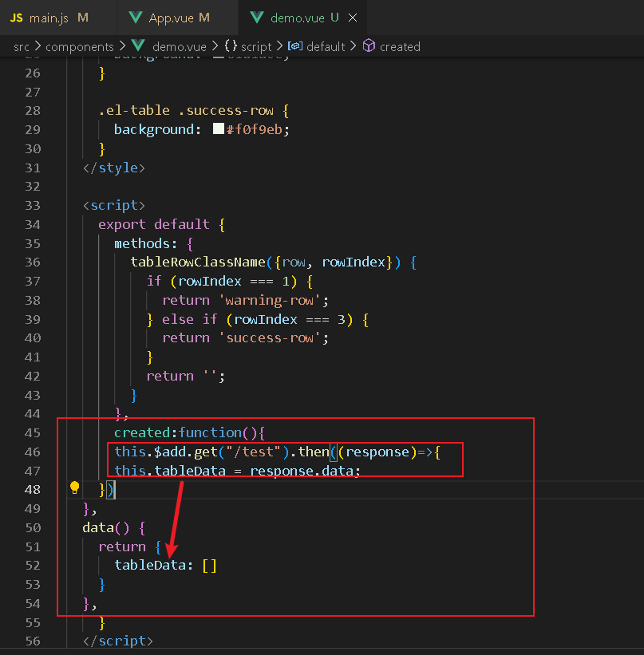Switch to the App.vue tab
The image size is (644, 655).
point(178,18)
